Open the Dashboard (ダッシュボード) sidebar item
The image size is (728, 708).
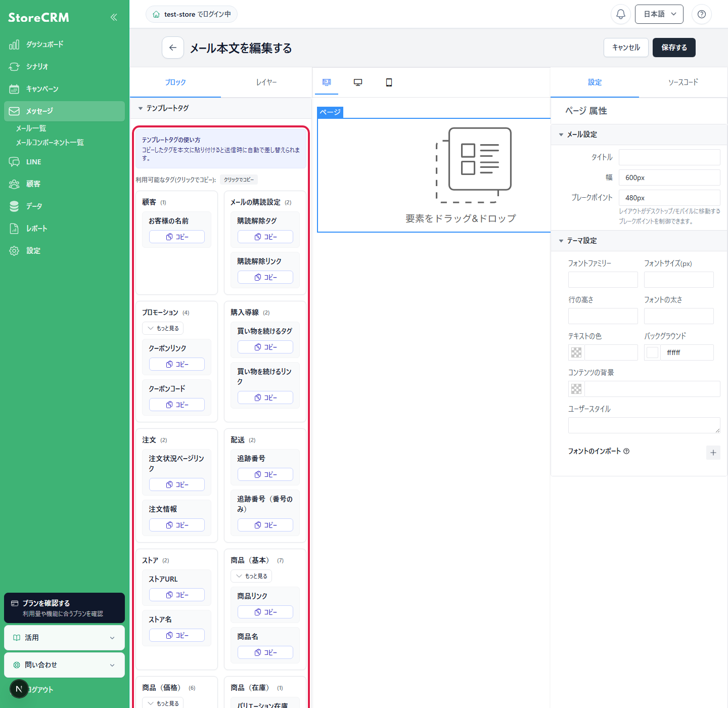(x=64, y=45)
